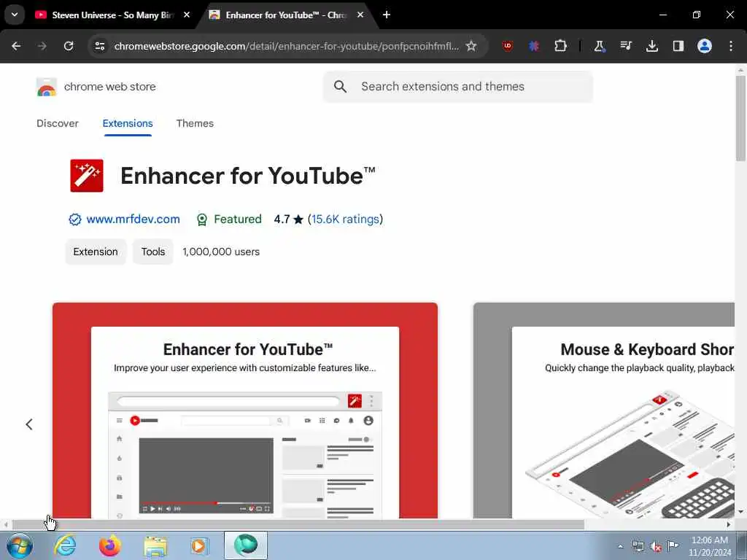Open the Discover tab
The width and height of the screenshot is (747, 560).
click(58, 123)
